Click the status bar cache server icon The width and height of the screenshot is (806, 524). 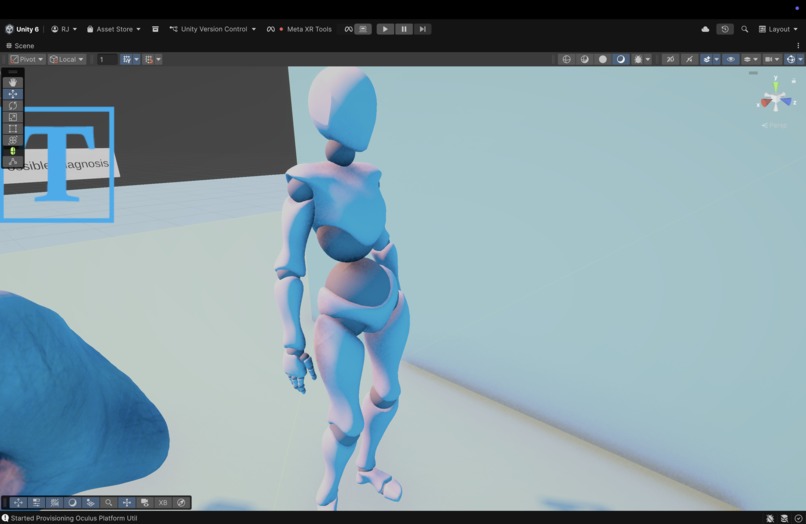coord(784,518)
